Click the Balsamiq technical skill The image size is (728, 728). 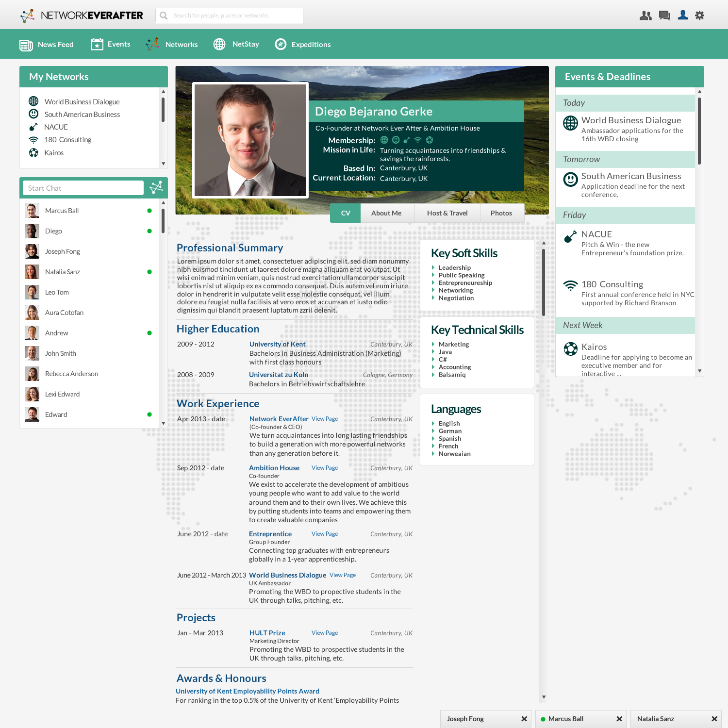tap(452, 375)
